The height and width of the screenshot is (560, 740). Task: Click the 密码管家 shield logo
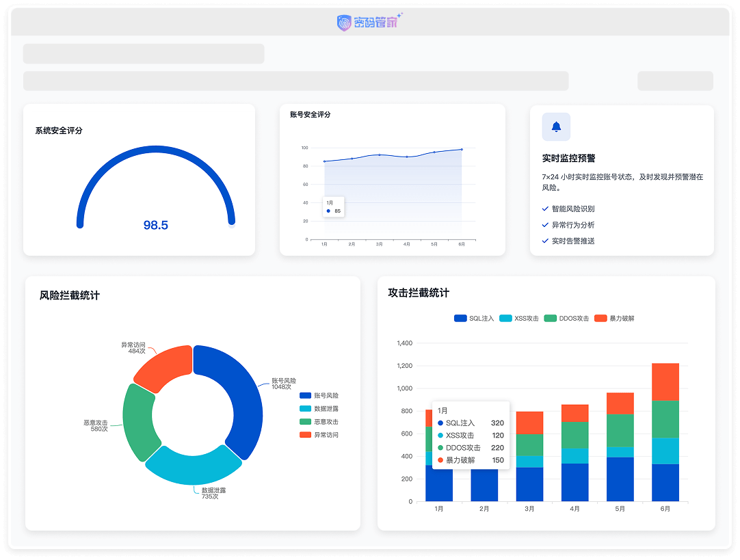coord(344,23)
